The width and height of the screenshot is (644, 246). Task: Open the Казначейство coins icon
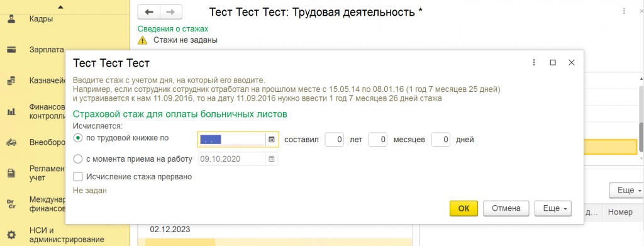pos(11,81)
